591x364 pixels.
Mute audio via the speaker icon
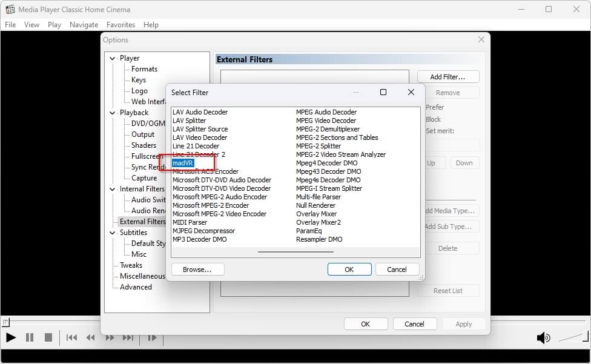543,337
